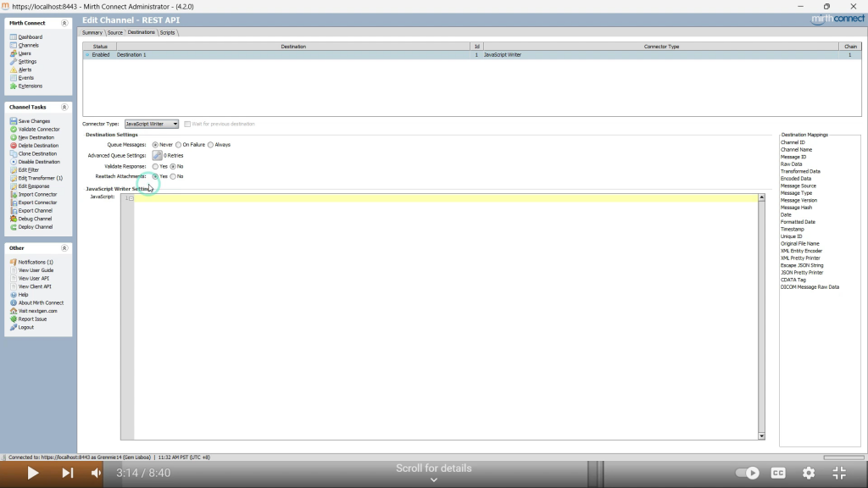The height and width of the screenshot is (488, 868).
Task: Toggle Wait for previous destination checkbox
Action: [x=187, y=124]
